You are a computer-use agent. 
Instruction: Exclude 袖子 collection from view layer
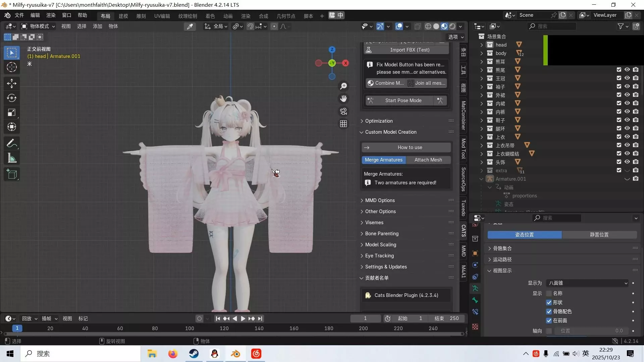pyautogui.click(x=619, y=86)
